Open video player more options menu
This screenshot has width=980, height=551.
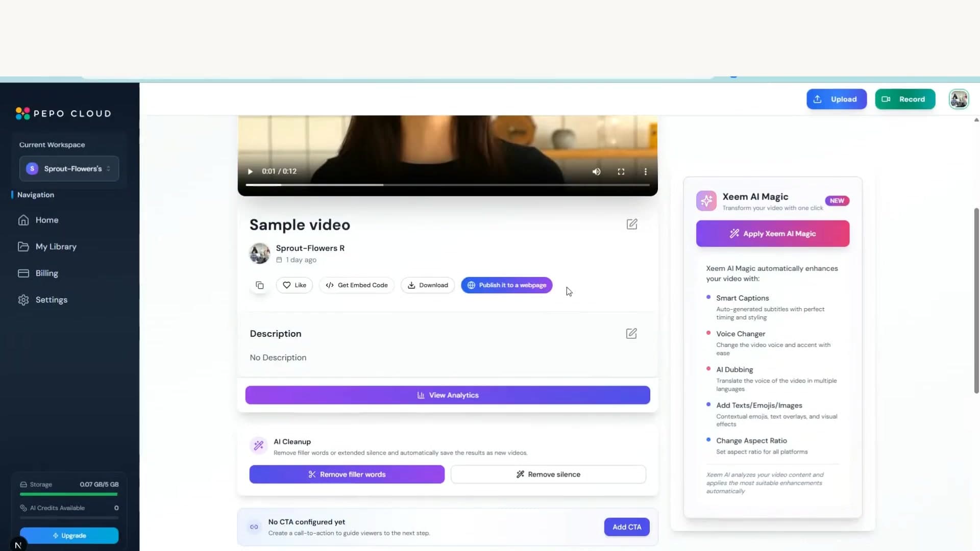pyautogui.click(x=646, y=171)
